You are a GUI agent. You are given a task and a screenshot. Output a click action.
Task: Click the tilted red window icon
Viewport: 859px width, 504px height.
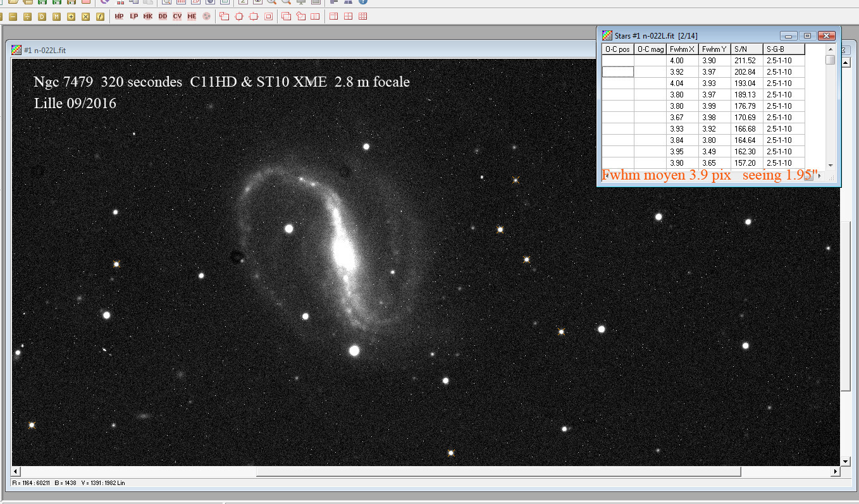point(300,16)
